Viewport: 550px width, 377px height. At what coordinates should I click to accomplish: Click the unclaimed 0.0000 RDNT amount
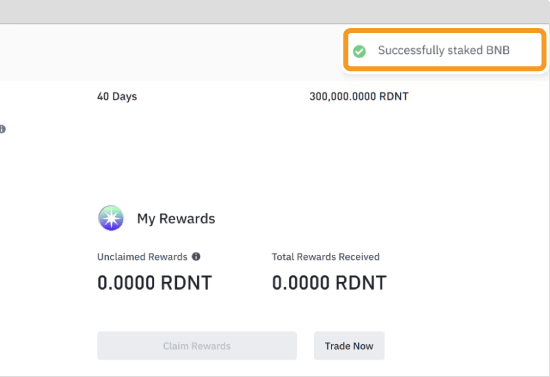tap(155, 283)
